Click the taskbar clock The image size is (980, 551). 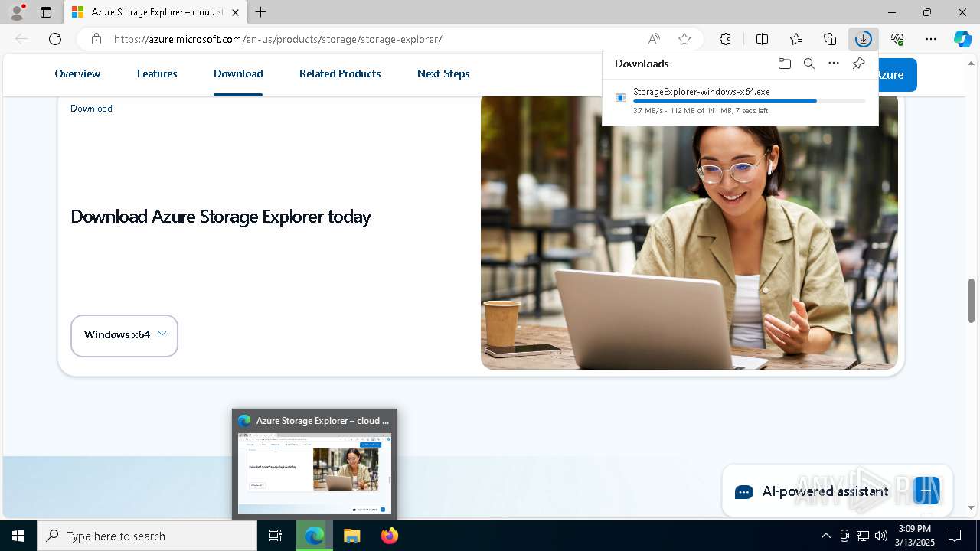click(914, 536)
